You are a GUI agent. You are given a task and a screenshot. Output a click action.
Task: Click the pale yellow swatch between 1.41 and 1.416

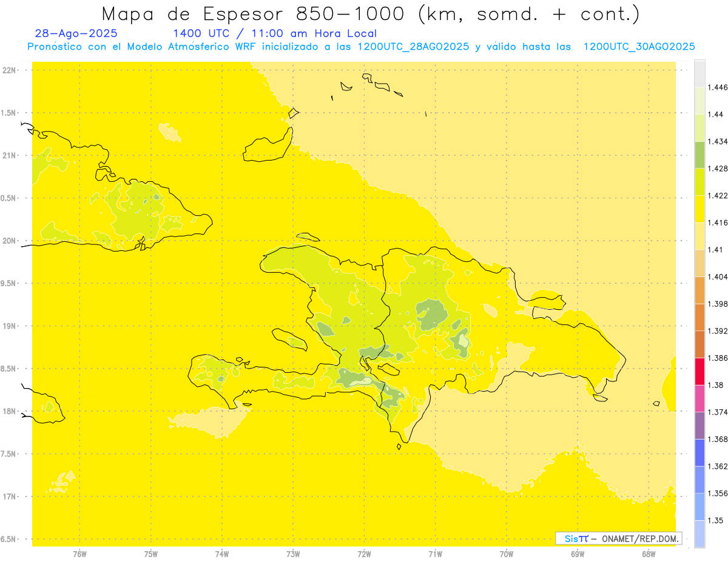pyautogui.click(x=699, y=236)
